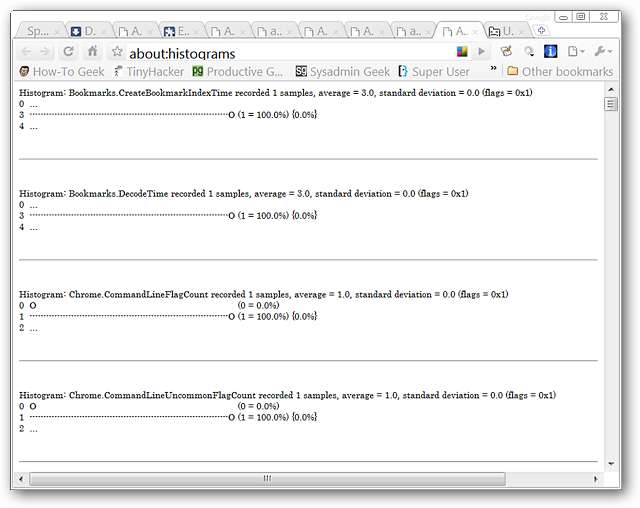Switch to the Sp... tab
This screenshot has width=640, height=508.
(x=38, y=31)
